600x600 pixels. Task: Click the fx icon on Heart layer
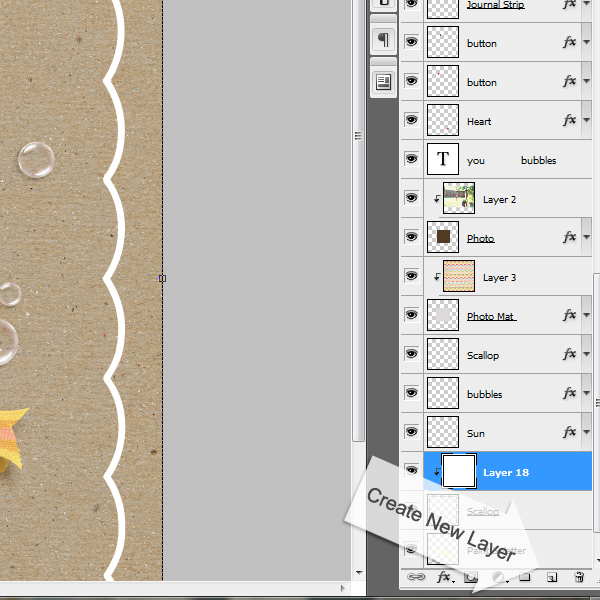click(x=569, y=120)
